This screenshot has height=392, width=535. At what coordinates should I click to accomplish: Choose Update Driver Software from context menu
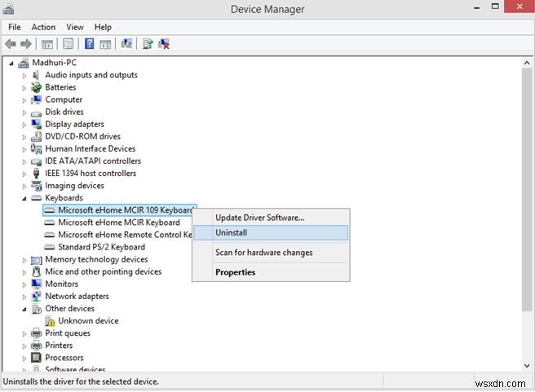pyautogui.click(x=271, y=218)
